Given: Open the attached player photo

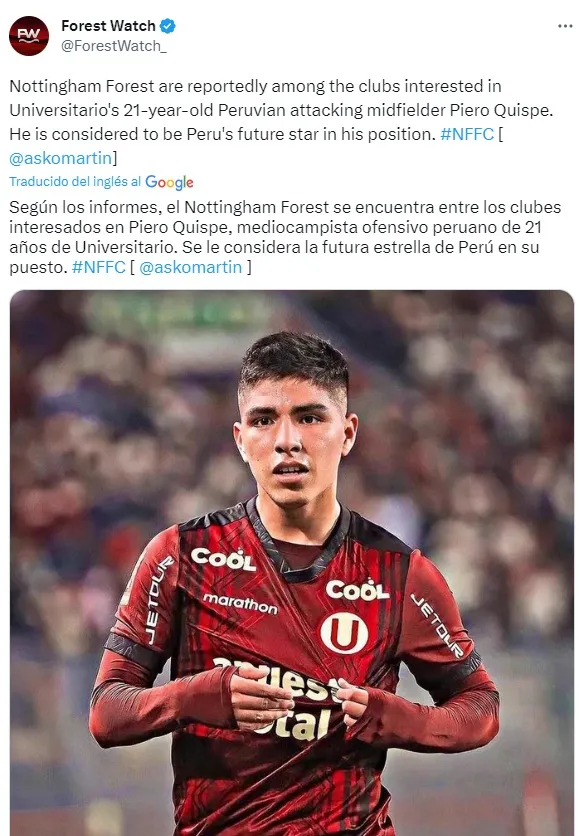Looking at the screenshot, I should (292, 562).
